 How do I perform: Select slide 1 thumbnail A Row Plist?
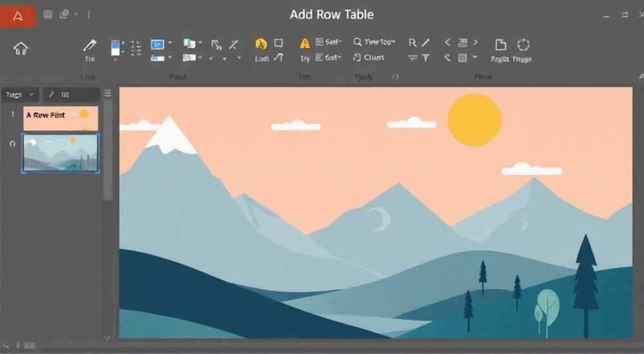pos(61,118)
